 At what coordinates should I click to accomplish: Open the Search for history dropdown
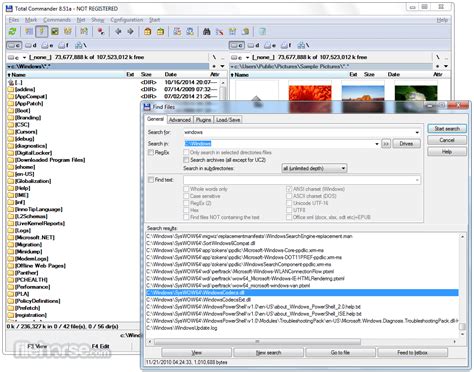[417, 132]
